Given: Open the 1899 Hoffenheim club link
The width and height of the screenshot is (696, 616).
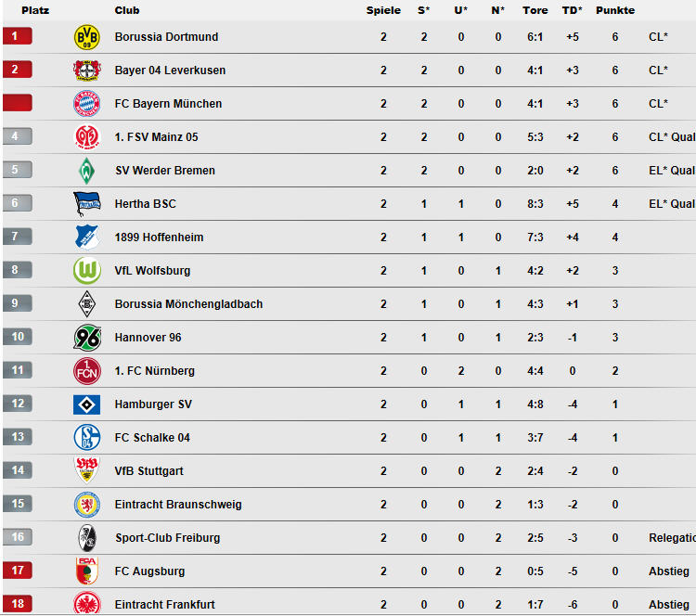Looking at the screenshot, I should click(x=159, y=237).
